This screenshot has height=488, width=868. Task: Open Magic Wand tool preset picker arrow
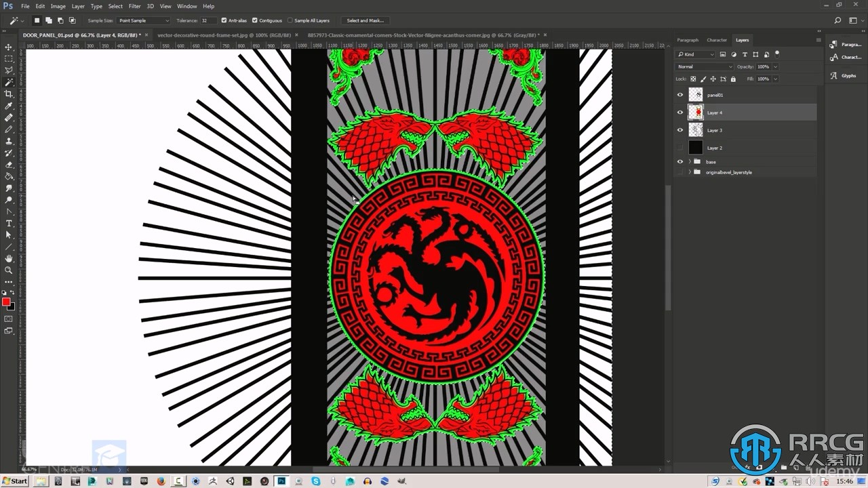tap(22, 21)
